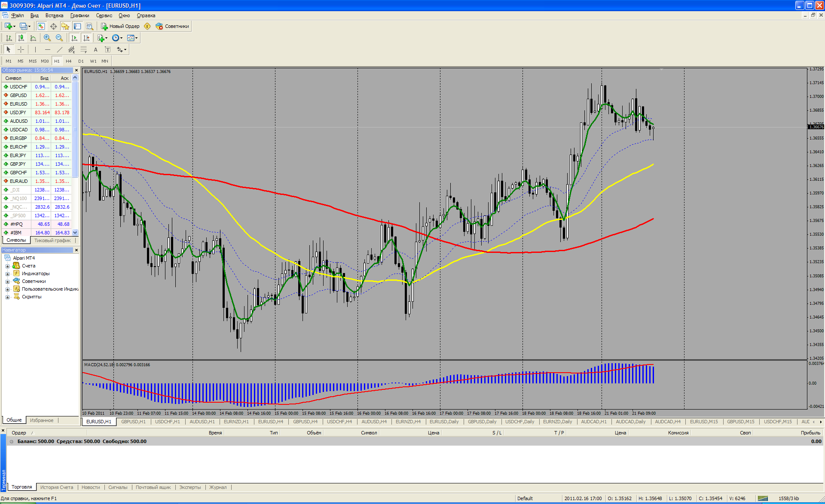Switch to GBPUSD,H1 chart tab
The height and width of the screenshot is (504, 825).
point(133,422)
